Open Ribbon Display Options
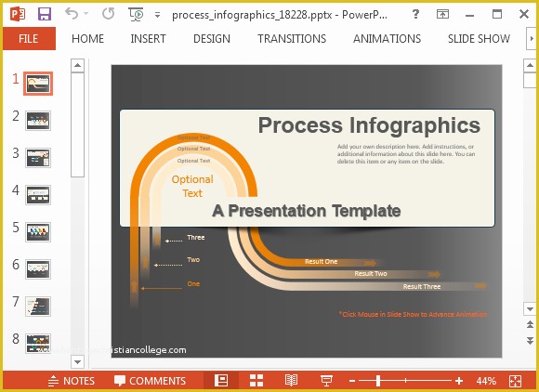Image resolution: width=539 pixels, height=392 pixels. point(442,14)
